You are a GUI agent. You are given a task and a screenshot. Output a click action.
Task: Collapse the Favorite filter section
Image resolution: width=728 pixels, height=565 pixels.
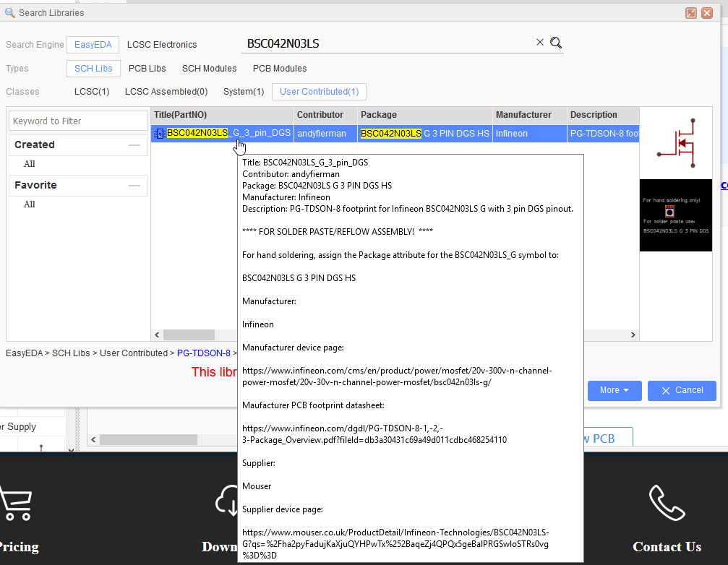(x=134, y=186)
